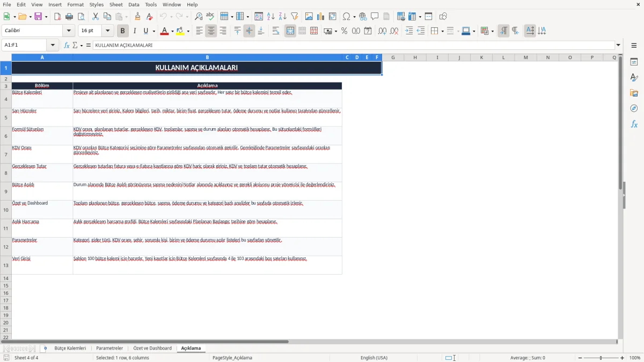Save the document with the Save icon
The width and height of the screenshot is (644, 362).
pyautogui.click(x=38, y=17)
